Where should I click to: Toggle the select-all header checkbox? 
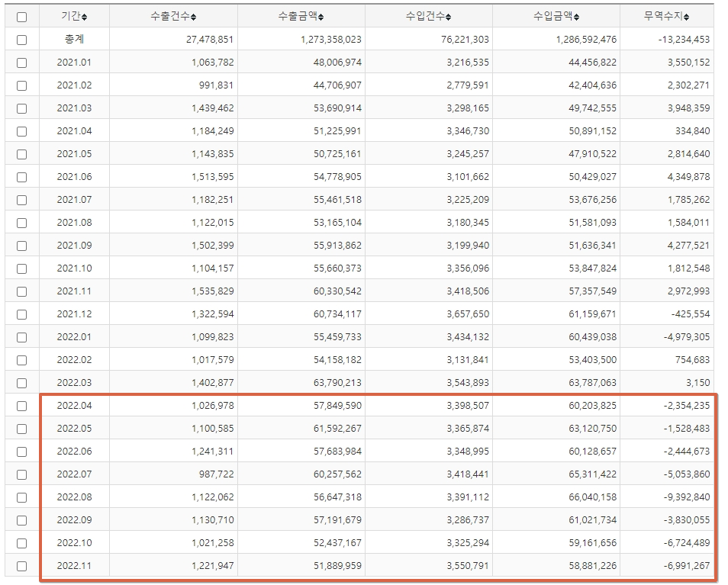click(22, 18)
